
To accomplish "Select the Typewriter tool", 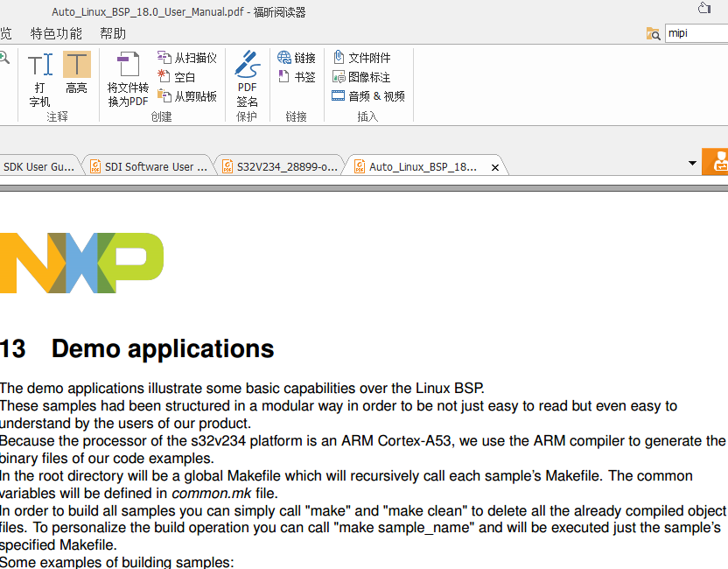I will pos(40,79).
